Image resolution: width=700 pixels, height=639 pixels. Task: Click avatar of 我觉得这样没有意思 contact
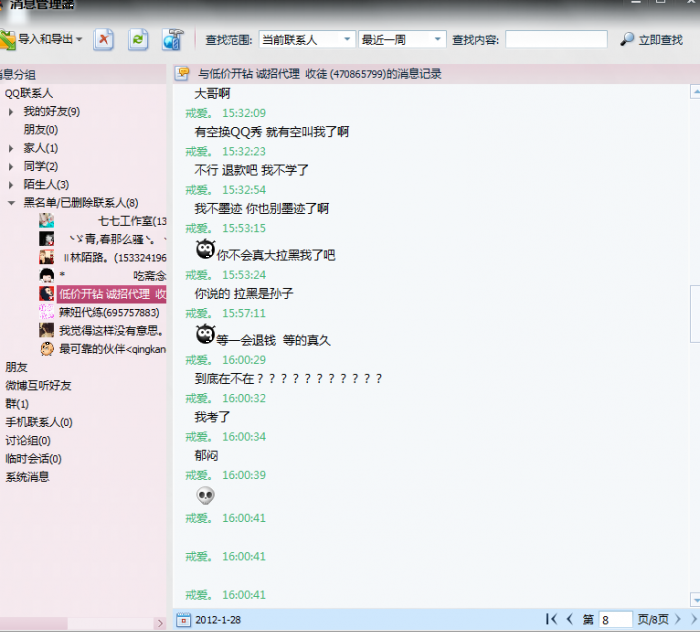click(x=46, y=330)
